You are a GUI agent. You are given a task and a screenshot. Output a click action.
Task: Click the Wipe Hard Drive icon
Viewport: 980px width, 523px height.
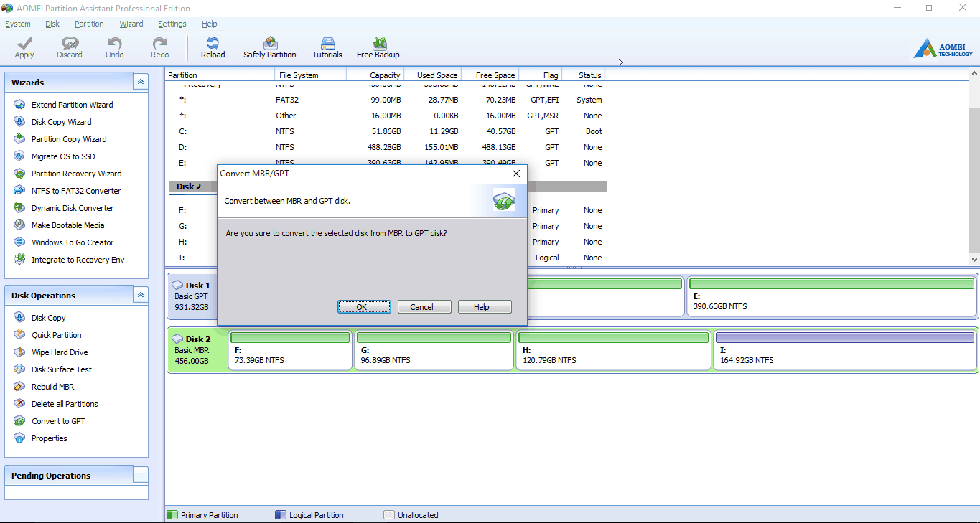click(x=19, y=352)
